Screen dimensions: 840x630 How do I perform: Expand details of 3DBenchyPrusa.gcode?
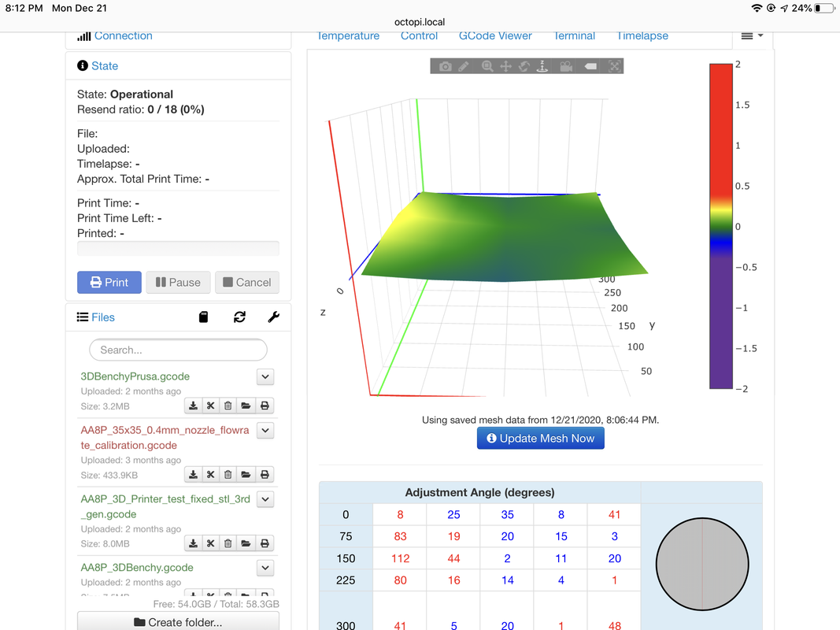tap(265, 376)
